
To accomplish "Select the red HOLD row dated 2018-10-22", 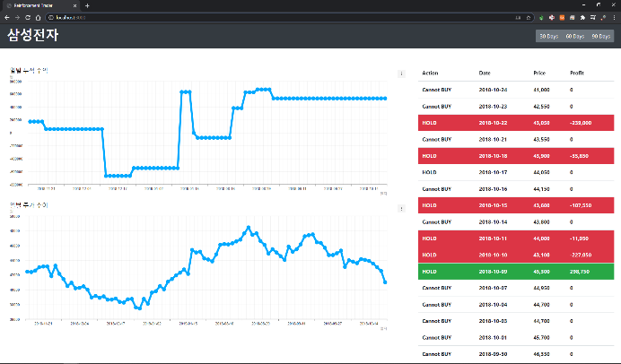I will tap(516, 123).
